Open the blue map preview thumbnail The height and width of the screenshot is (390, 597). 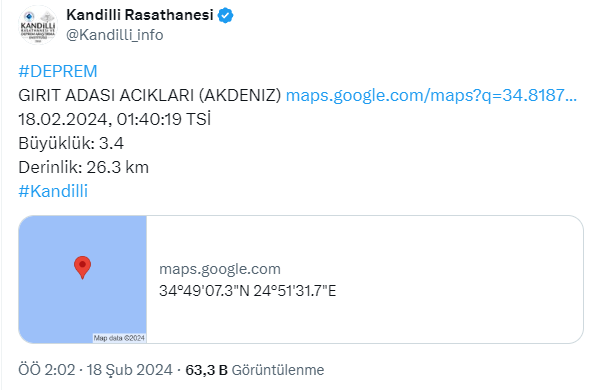point(83,279)
